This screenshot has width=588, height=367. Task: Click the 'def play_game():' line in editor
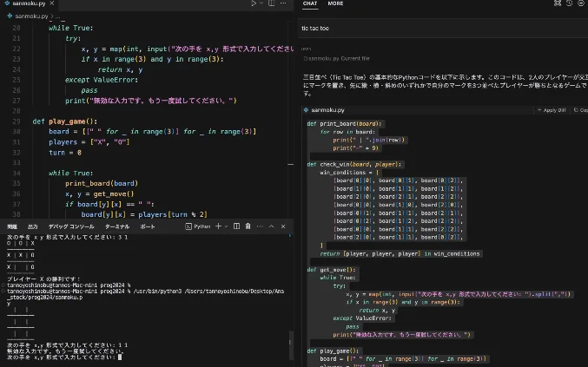point(65,121)
